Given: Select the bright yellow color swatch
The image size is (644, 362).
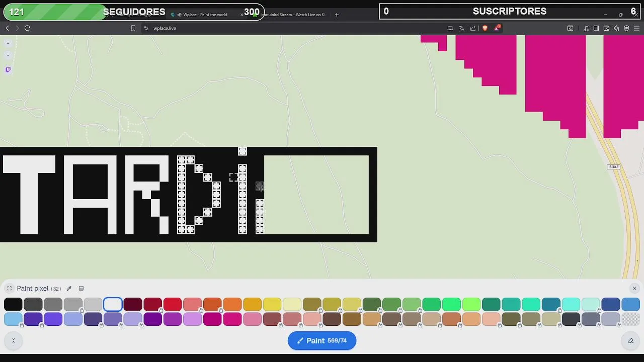Looking at the screenshot, I should (272, 304).
